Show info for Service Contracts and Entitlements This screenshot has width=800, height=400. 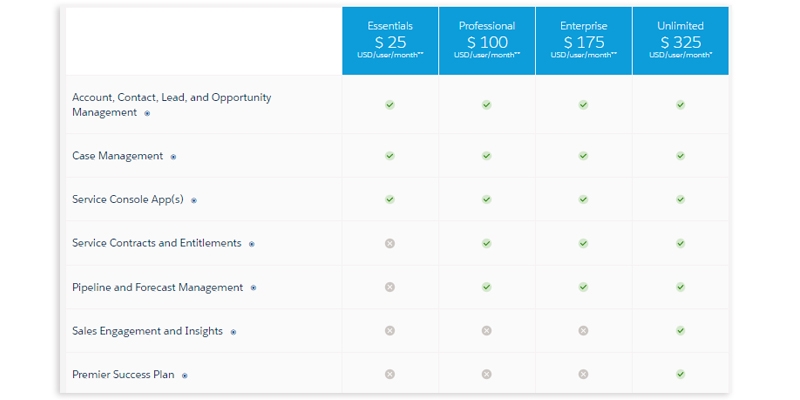click(x=252, y=244)
